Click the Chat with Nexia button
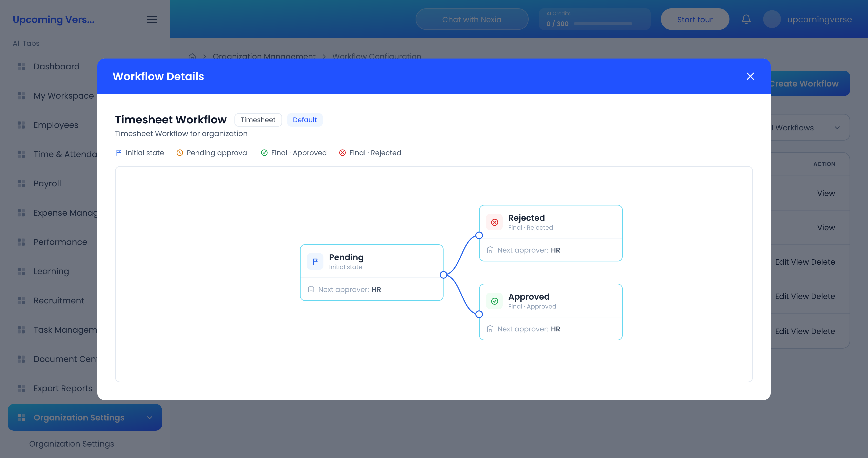Image resolution: width=868 pixels, height=458 pixels. [472, 19]
